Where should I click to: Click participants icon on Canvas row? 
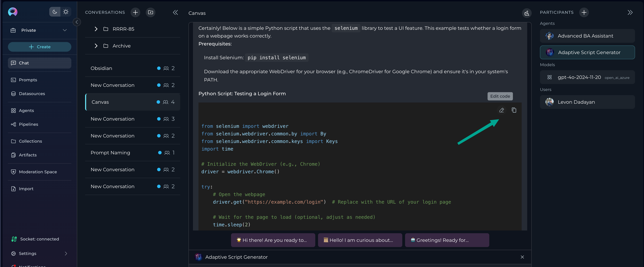tap(166, 102)
